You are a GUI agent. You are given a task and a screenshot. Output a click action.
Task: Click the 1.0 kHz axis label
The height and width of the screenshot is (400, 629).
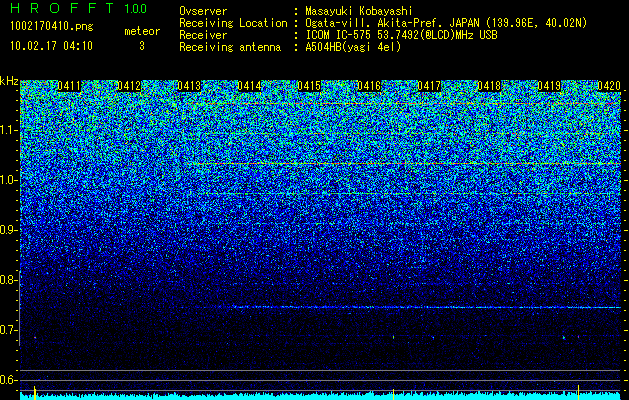tap(8, 180)
